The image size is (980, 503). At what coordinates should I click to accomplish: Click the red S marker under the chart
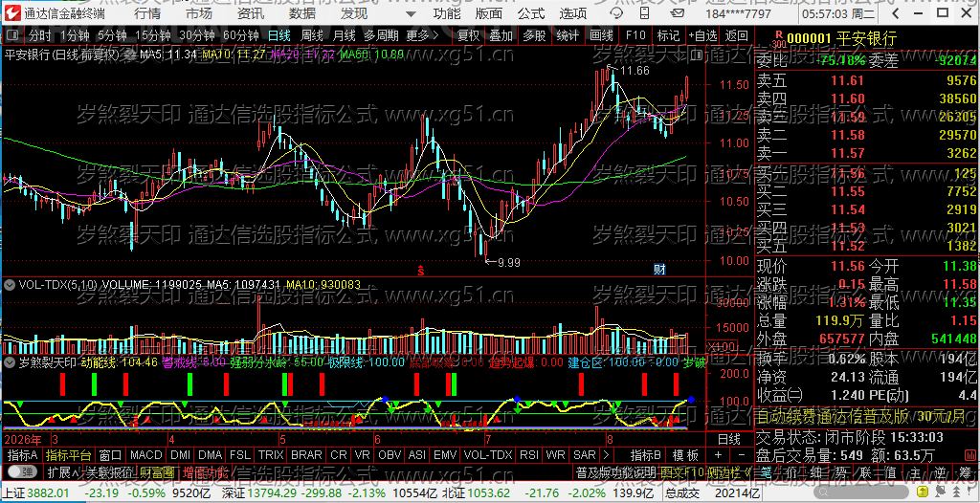[421, 270]
